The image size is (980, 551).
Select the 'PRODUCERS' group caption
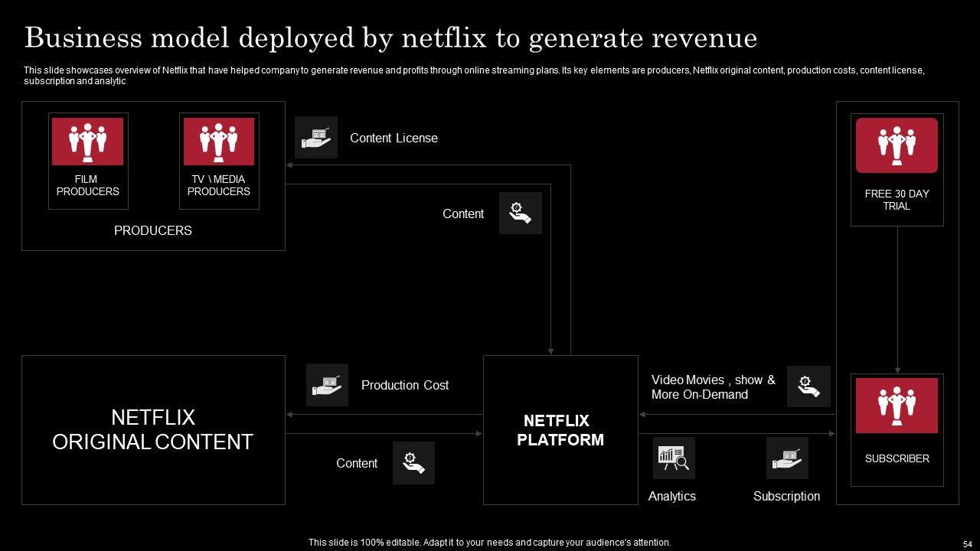153,230
